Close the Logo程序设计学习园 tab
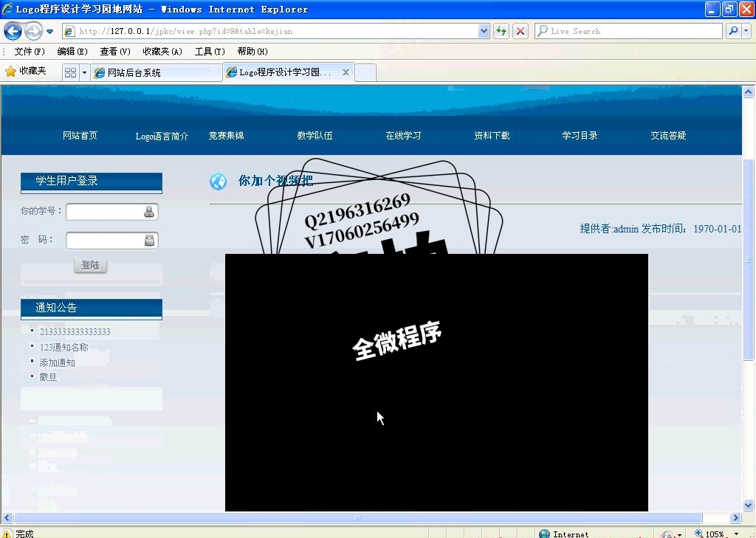This screenshot has height=538, width=756. point(346,72)
